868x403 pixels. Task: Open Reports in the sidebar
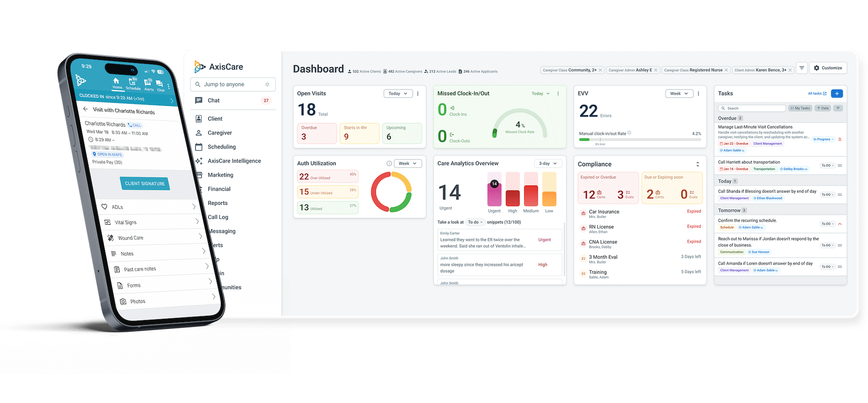click(x=217, y=203)
